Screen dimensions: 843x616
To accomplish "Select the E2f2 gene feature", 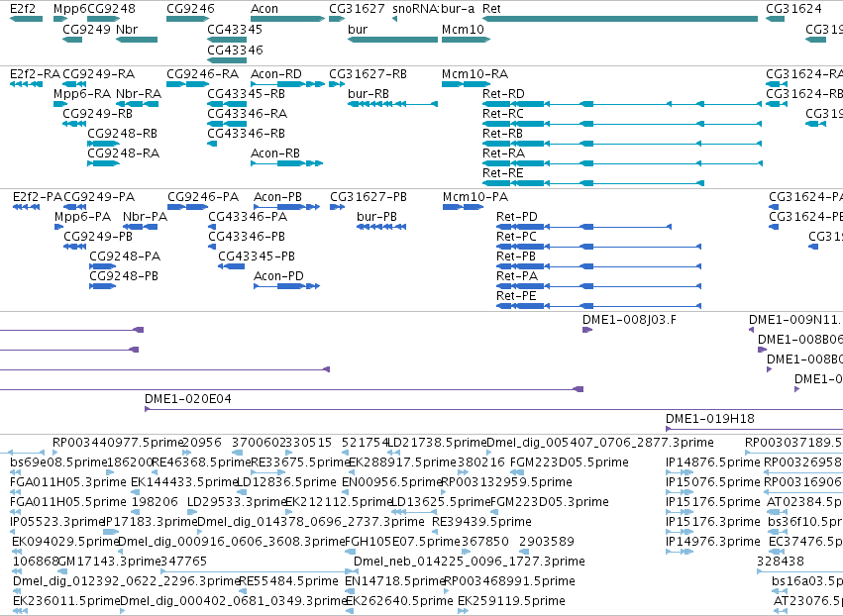I will 26,19.
